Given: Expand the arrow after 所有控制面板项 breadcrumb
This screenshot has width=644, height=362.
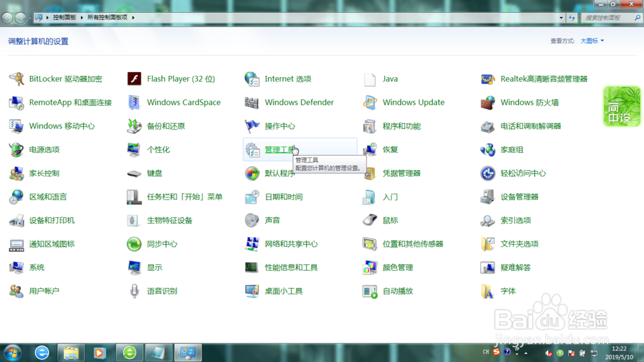Looking at the screenshot, I should (133, 17).
